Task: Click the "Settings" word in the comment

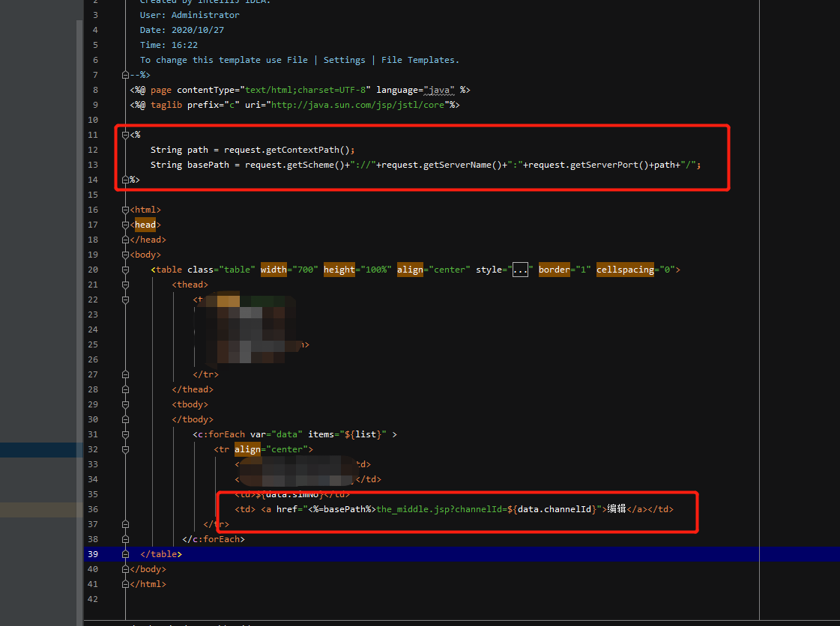Action: pos(345,60)
